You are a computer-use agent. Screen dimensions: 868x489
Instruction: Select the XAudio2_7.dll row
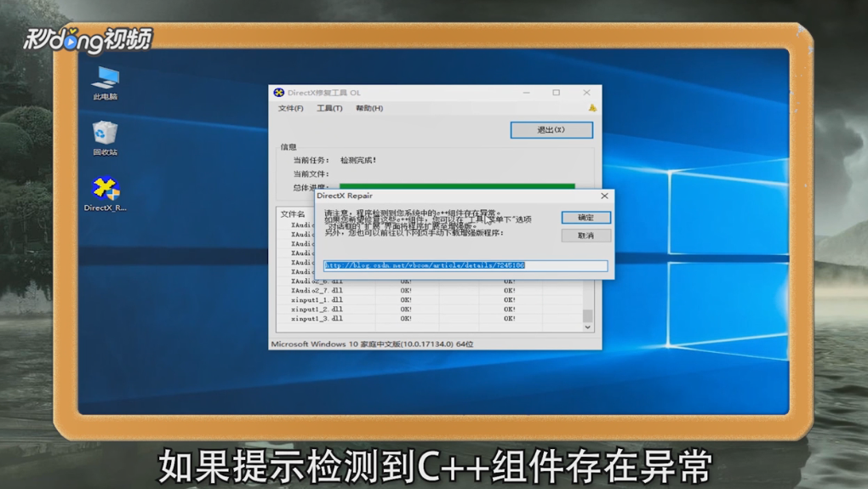pos(430,290)
